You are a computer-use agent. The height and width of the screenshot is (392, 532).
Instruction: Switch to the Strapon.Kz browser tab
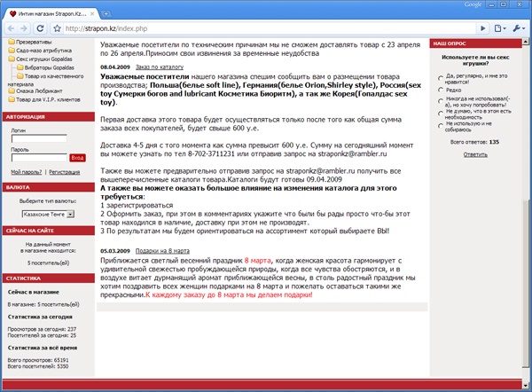coord(51,14)
